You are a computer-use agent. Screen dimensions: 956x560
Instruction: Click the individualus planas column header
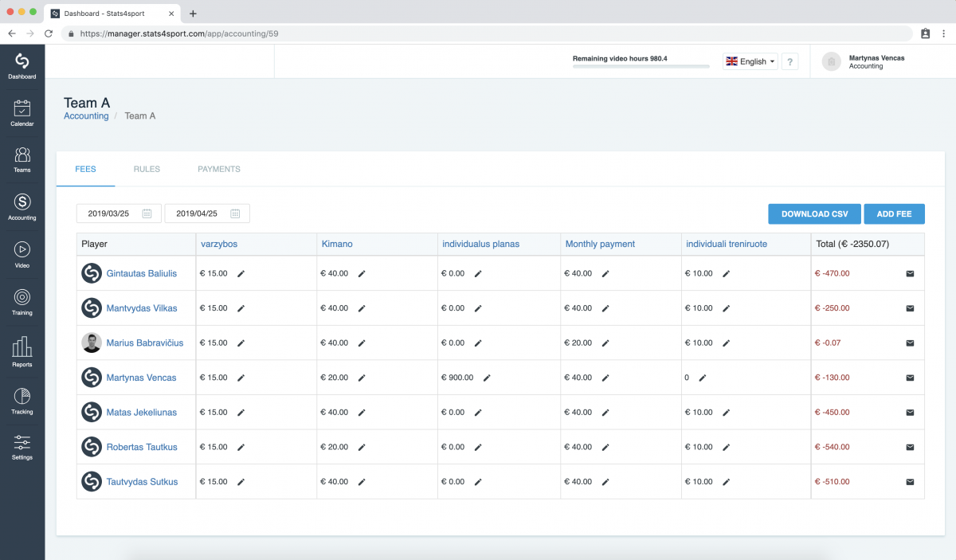coord(481,244)
